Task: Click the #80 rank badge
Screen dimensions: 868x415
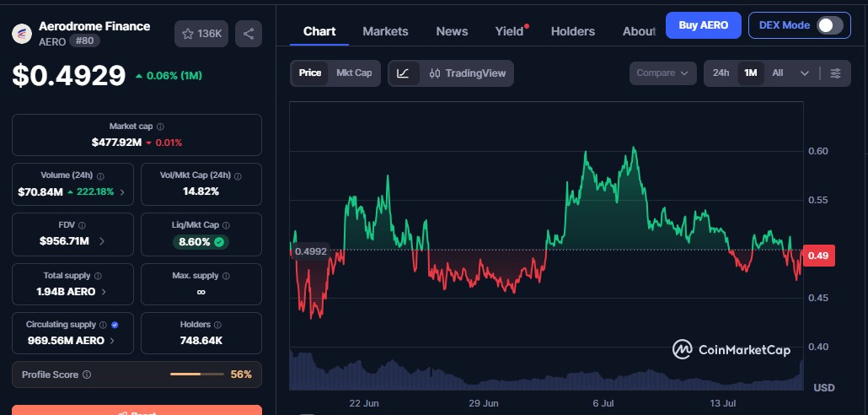Action: coord(85,41)
